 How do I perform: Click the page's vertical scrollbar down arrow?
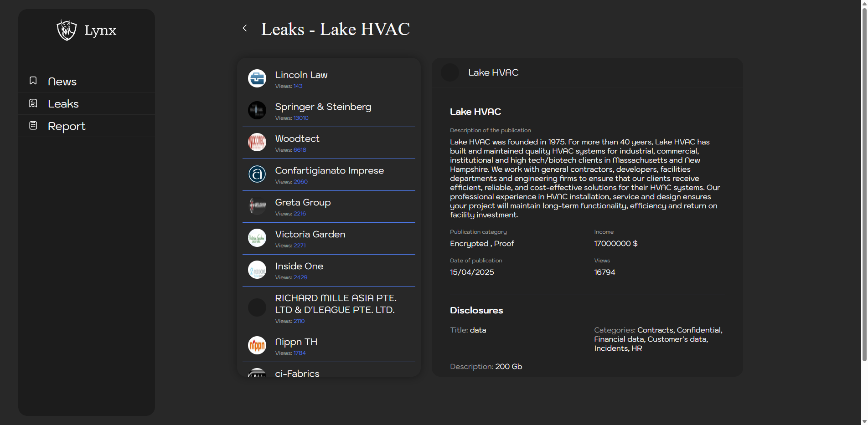coord(864,421)
